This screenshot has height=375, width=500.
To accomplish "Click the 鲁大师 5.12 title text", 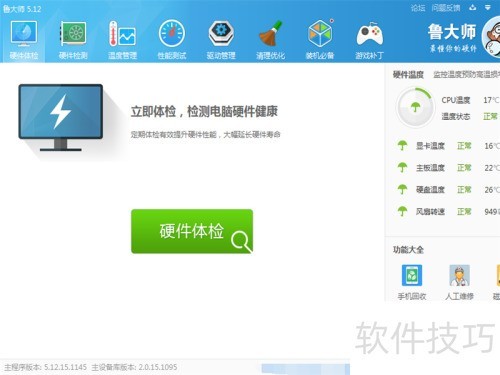I will point(22,9).
